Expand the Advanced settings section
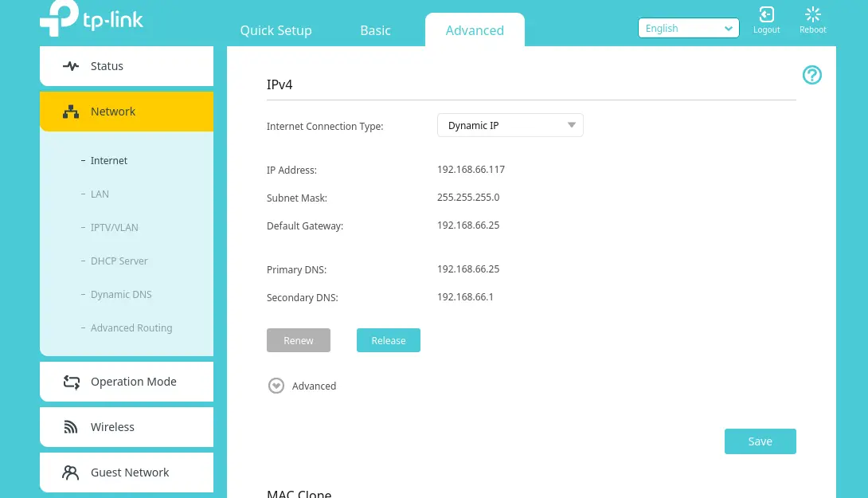 click(x=276, y=386)
